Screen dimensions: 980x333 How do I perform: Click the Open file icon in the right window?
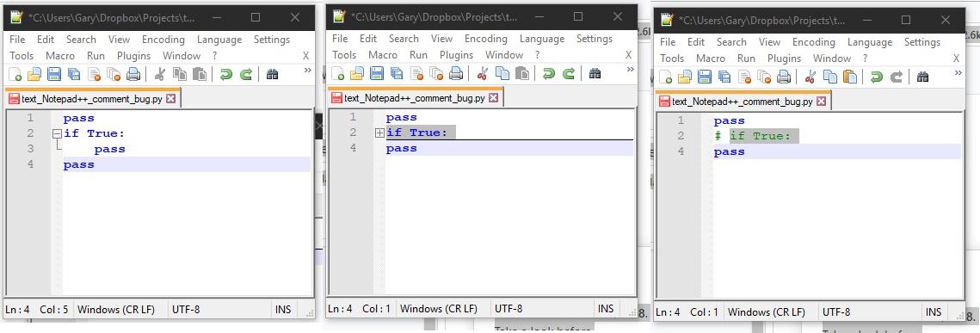click(x=685, y=77)
